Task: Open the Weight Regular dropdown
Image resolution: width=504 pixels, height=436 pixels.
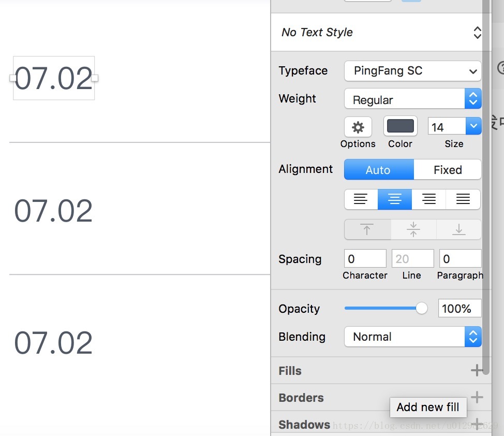Action: [x=413, y=99]
